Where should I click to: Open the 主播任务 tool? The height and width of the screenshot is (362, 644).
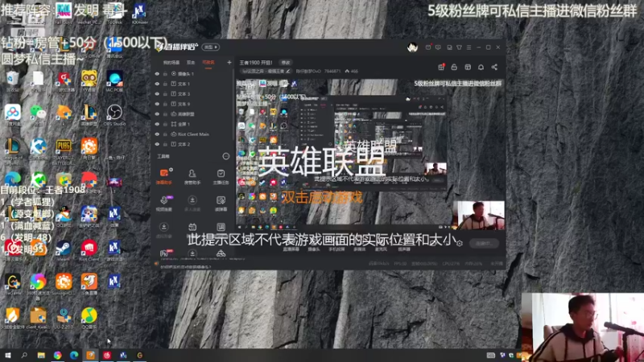coord(221,176)
